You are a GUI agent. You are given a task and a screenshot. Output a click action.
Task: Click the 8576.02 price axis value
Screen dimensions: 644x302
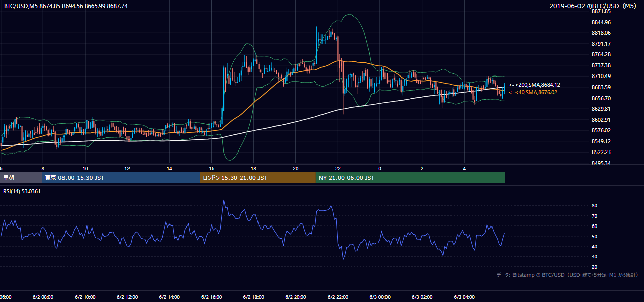click(x=602, y=130)
